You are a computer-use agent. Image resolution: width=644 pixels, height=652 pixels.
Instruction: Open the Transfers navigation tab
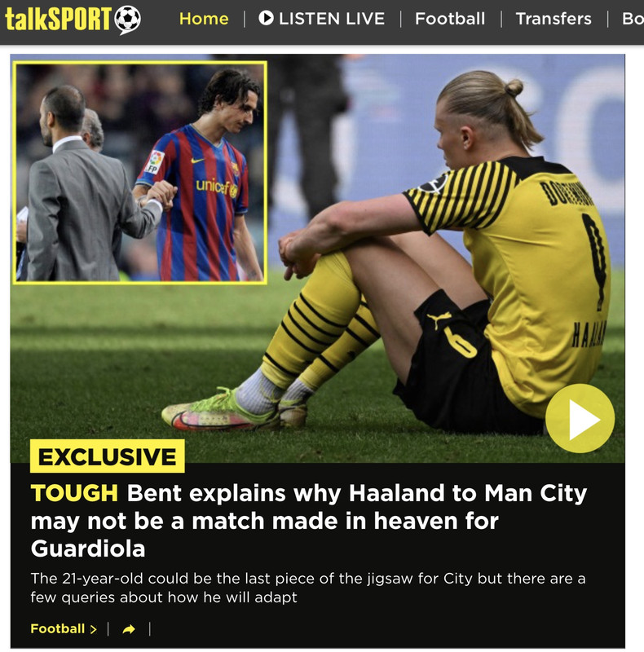point(554,19)
